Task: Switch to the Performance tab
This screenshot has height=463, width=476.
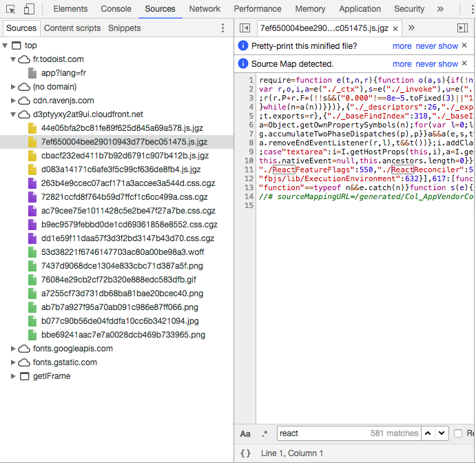Action: point(258,9)
